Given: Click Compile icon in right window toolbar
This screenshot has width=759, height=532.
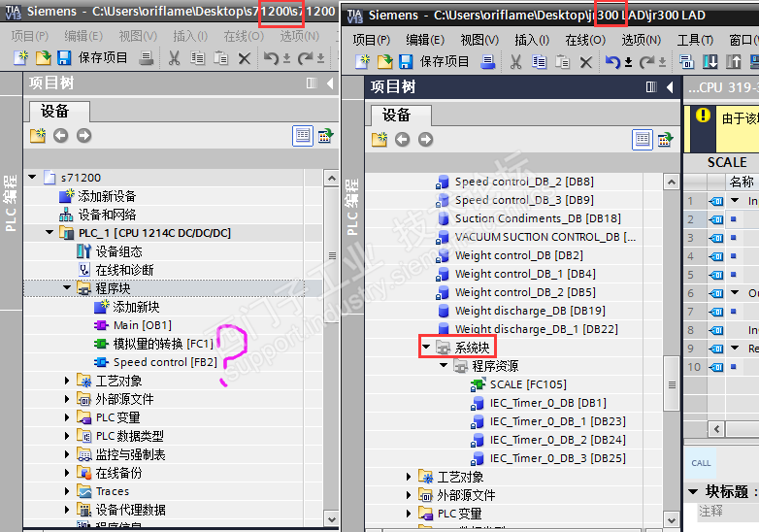Looking at the screenshot, I should point(686,62).
